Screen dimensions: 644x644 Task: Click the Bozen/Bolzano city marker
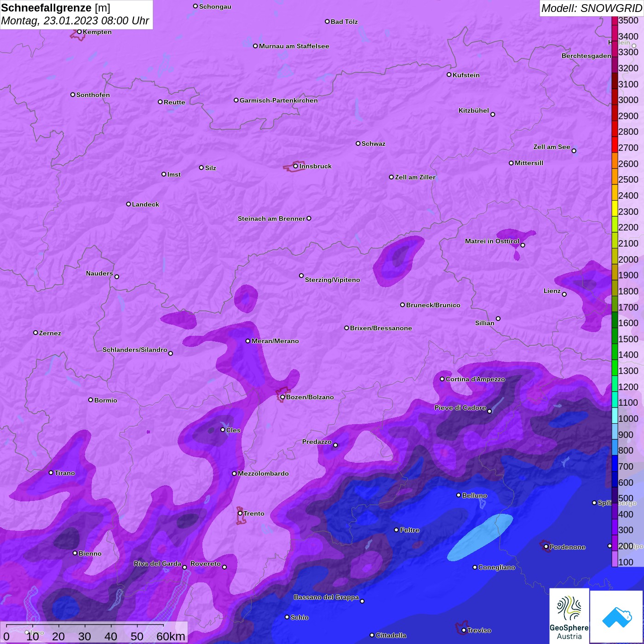(282, 397)
